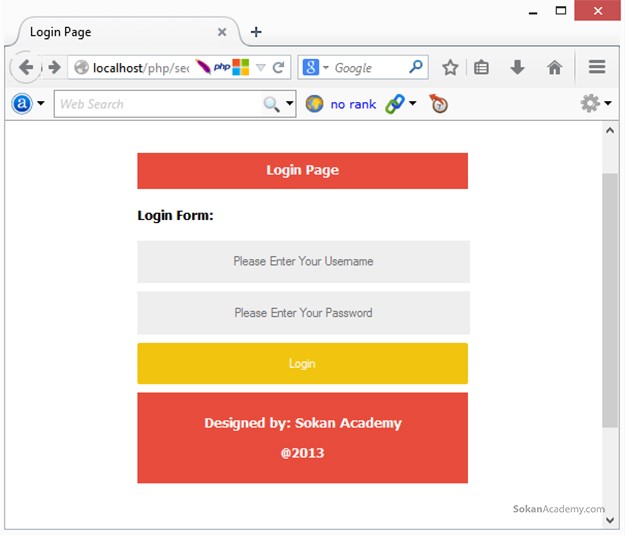The height and width of the screenshot is (535, 625).
Task: Go forward with the forward arrow
Action: 54,67
